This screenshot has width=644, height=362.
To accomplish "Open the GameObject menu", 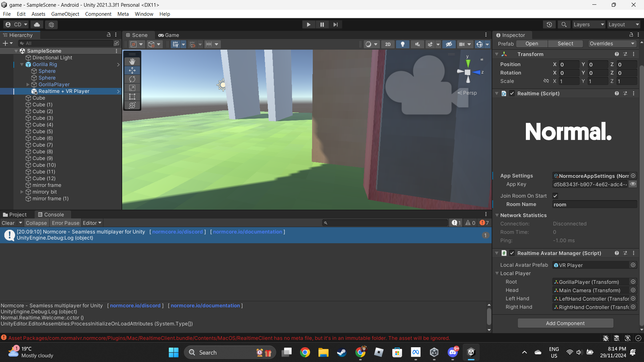I will [x=65, y=14].
